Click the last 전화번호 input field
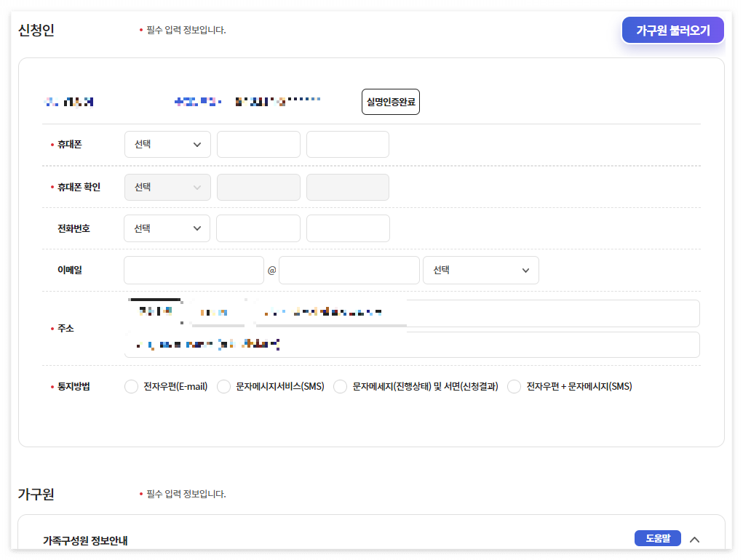Viewport: 743px width, 560px height. 347,228
